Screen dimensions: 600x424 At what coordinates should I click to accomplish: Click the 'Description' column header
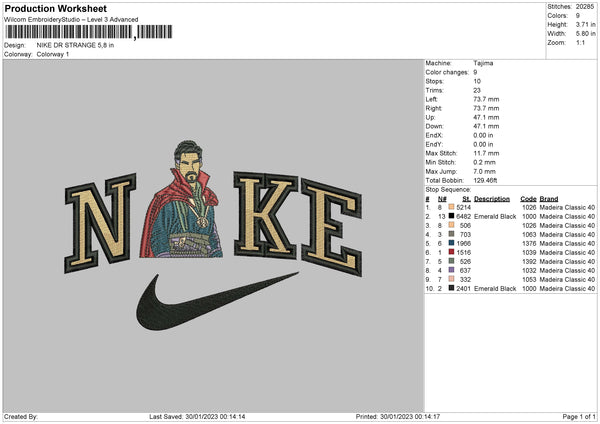point(492,199)
